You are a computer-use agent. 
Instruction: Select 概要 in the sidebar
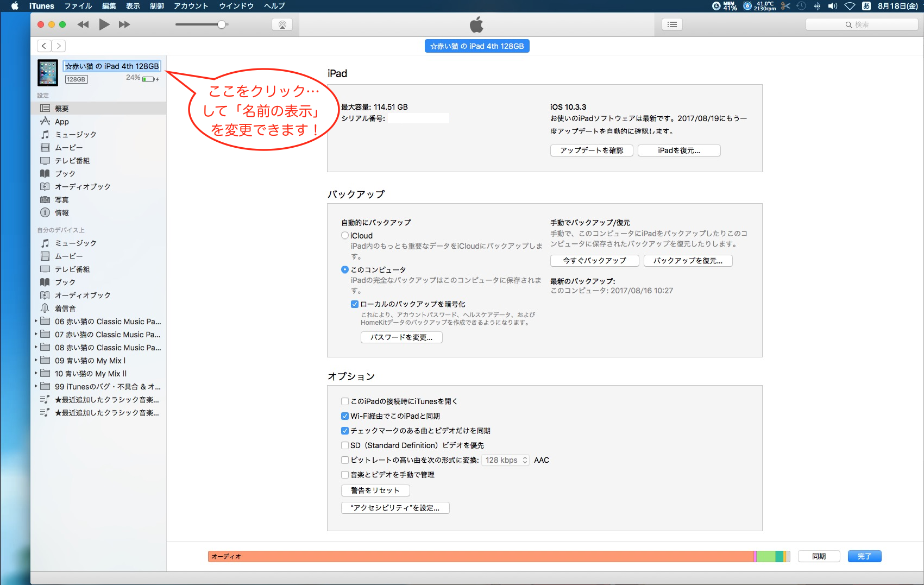click(98, 108)
